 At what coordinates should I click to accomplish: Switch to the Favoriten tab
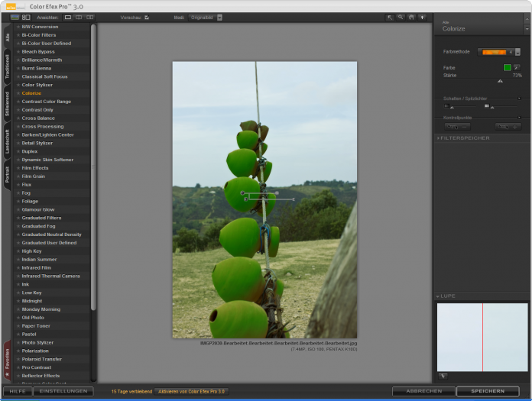(8, 361)
